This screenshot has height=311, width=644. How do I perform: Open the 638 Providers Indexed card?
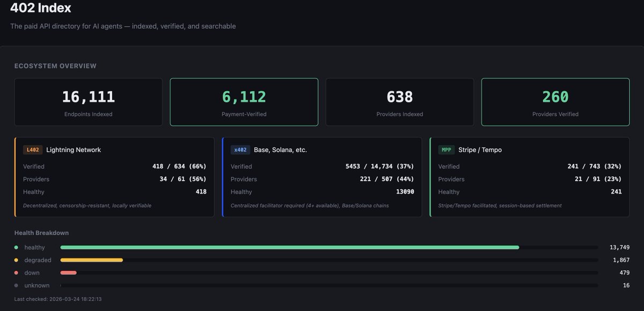click(400, 102)
